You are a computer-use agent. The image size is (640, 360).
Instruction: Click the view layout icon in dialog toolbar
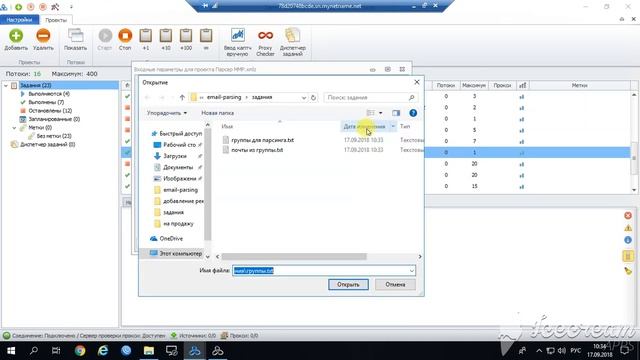371,113
